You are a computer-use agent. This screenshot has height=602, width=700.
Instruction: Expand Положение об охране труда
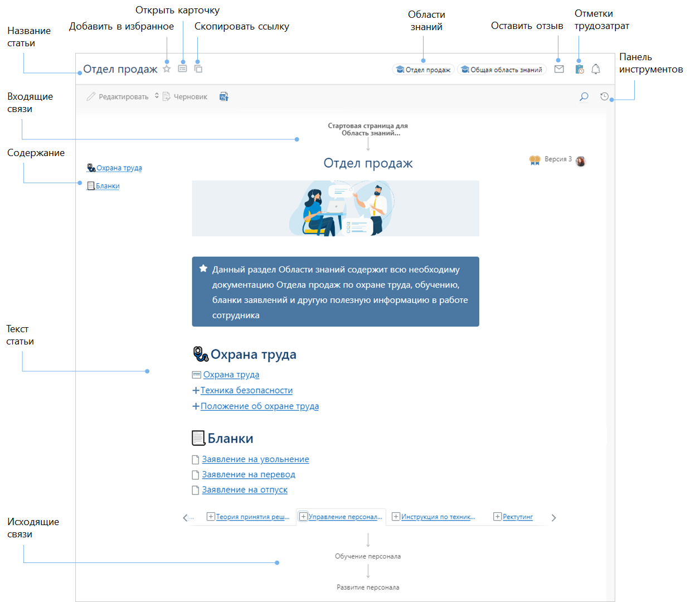click(196, 406)
